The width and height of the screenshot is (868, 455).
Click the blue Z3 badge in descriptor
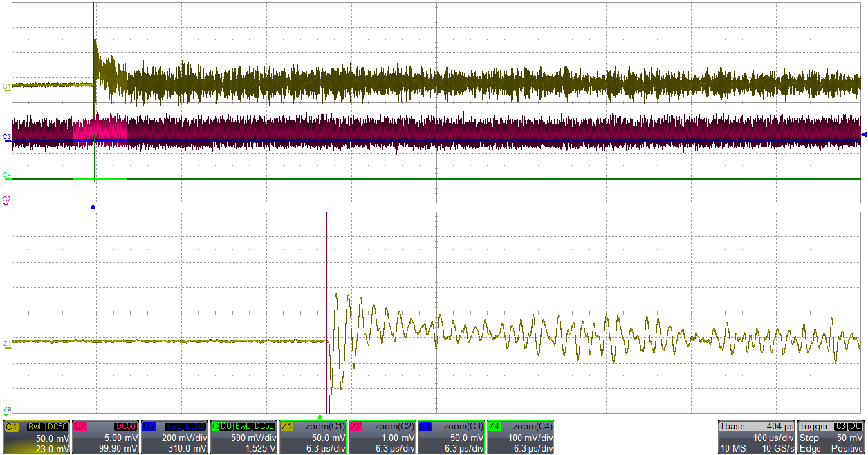425,427
